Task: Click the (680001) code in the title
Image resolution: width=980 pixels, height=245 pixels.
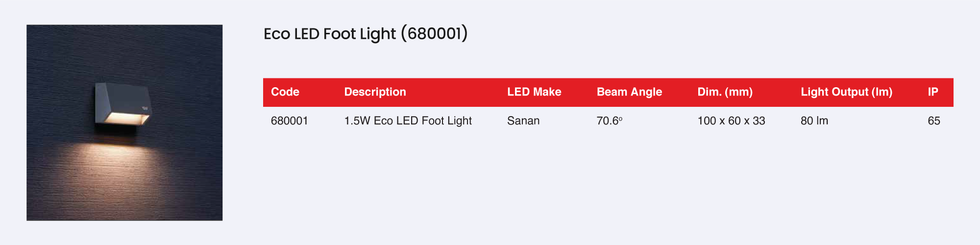Action: click(434, 34)
